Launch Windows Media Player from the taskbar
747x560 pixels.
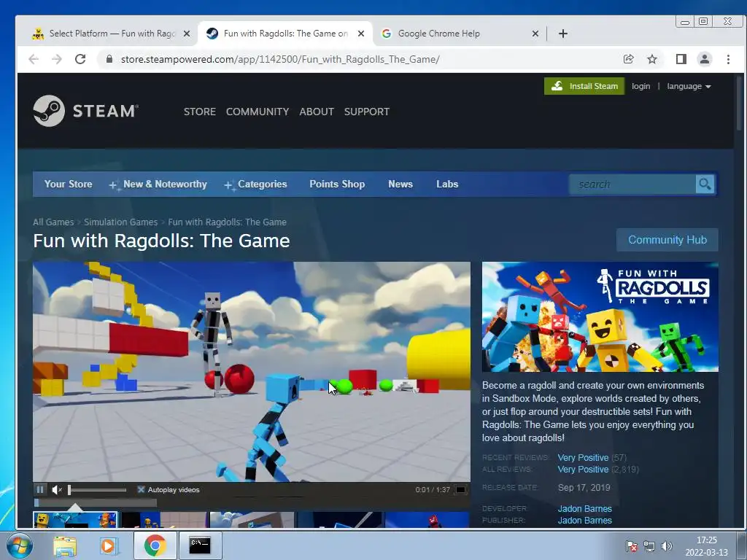tap(109, 545)
